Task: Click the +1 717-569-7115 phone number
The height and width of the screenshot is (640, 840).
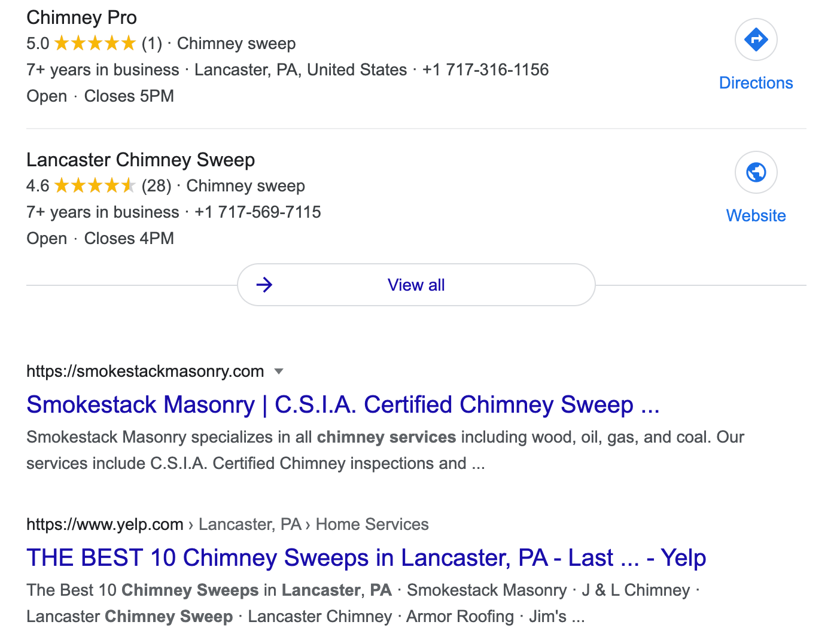Action: click(x=258, y=212)
